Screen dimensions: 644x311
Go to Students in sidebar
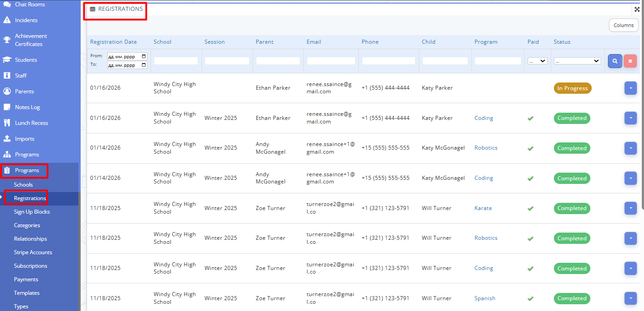[x=26, y=60]
